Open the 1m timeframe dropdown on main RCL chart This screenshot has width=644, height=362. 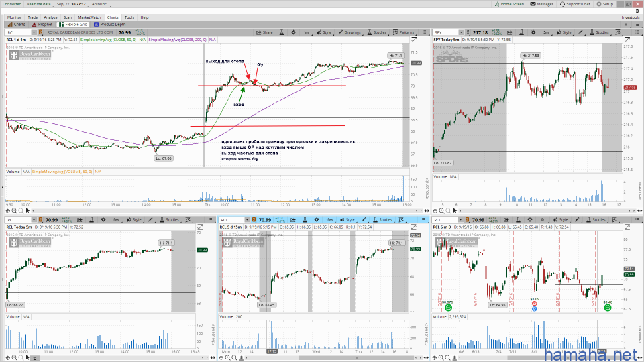(x=307, y=32)
